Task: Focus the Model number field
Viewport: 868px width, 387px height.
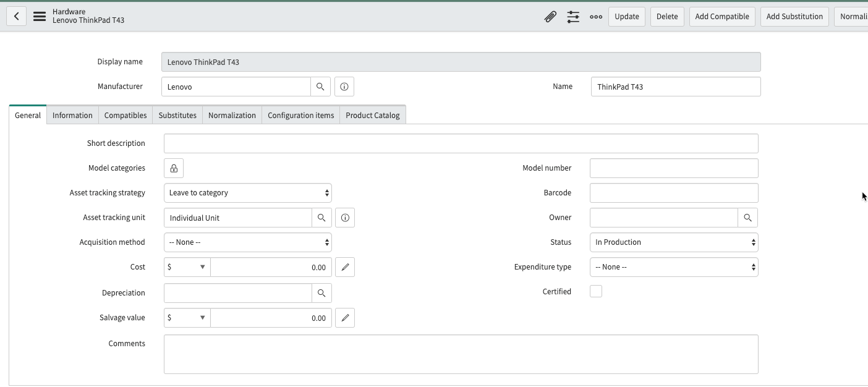Action: (674, 168)
